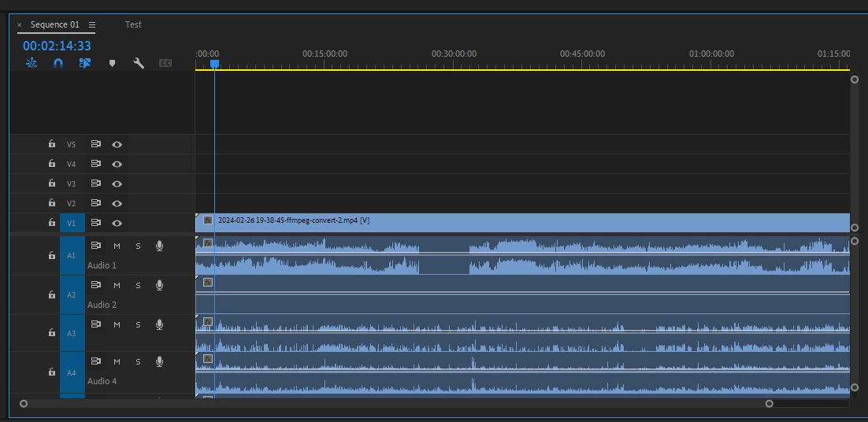Screen dimensions: 868x422
Task: Toggle sync lock for A3
Action: [96, 324]
